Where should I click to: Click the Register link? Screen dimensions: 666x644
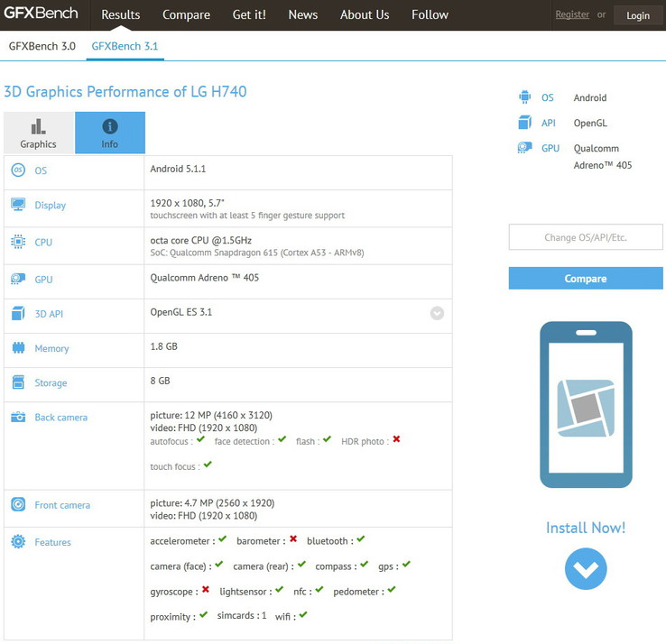(x=572, y=14)
